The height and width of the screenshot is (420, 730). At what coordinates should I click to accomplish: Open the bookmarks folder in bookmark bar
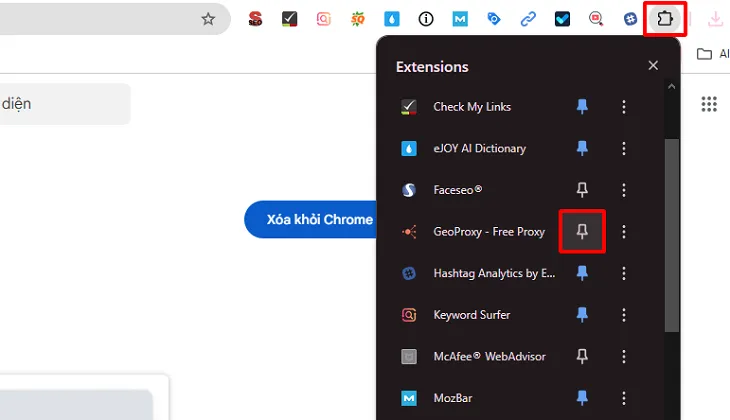coord(704,54)
